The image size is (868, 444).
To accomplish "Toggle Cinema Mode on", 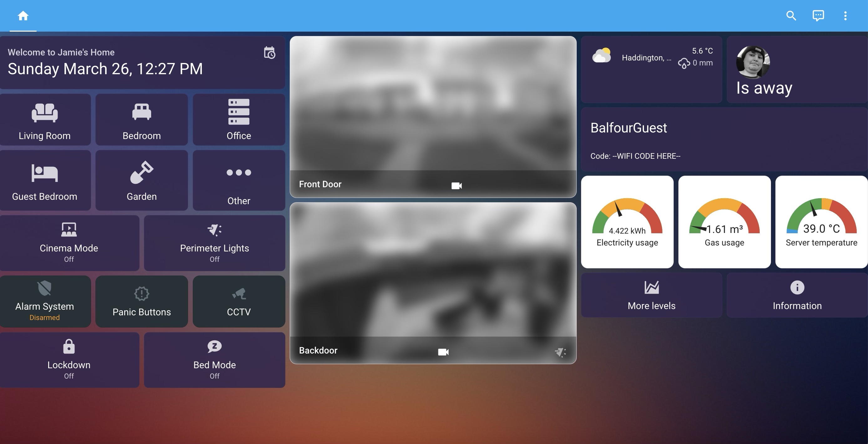I will [x=69, y=243].
